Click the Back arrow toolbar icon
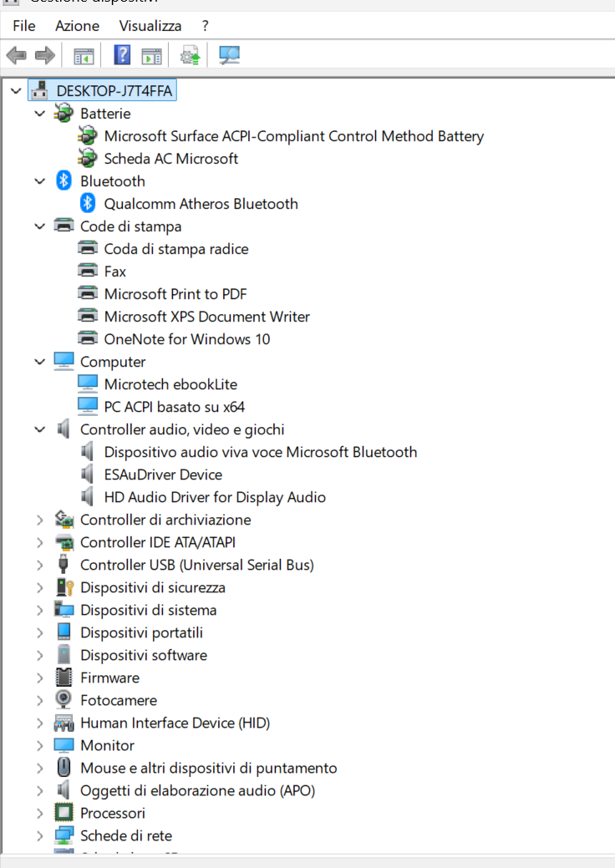 pyautogui.click(x=16, y=55)
